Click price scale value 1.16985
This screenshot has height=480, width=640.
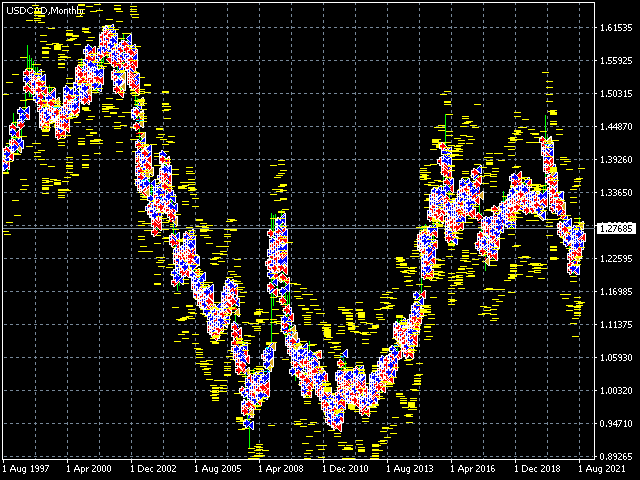(x=616, y=291)
